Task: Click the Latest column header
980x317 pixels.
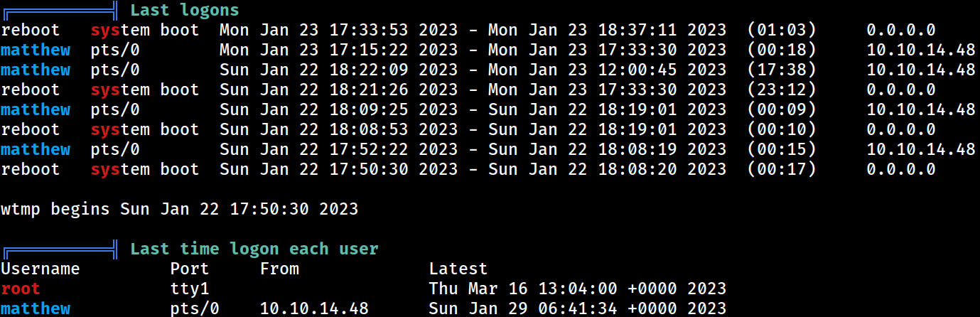Action: pyautogui.click(x=458, y=269)
